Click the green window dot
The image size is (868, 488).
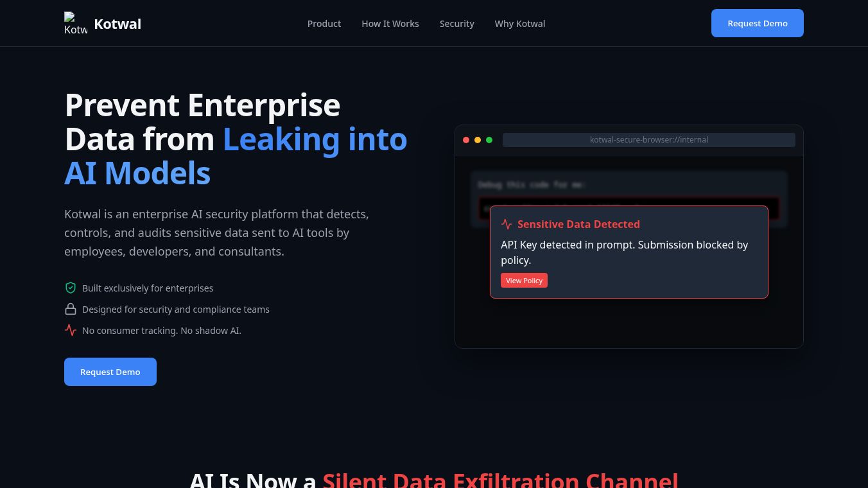(489, 140)
